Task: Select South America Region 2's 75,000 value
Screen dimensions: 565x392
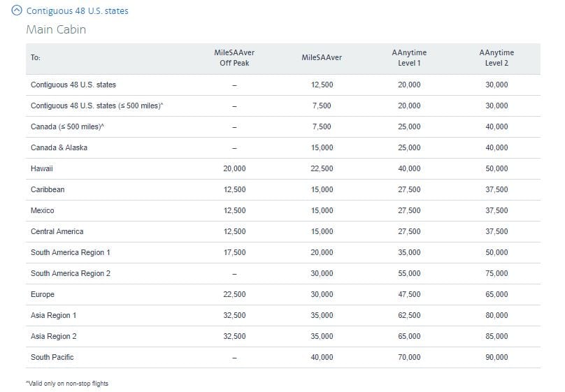Action: tap(496, 274)
